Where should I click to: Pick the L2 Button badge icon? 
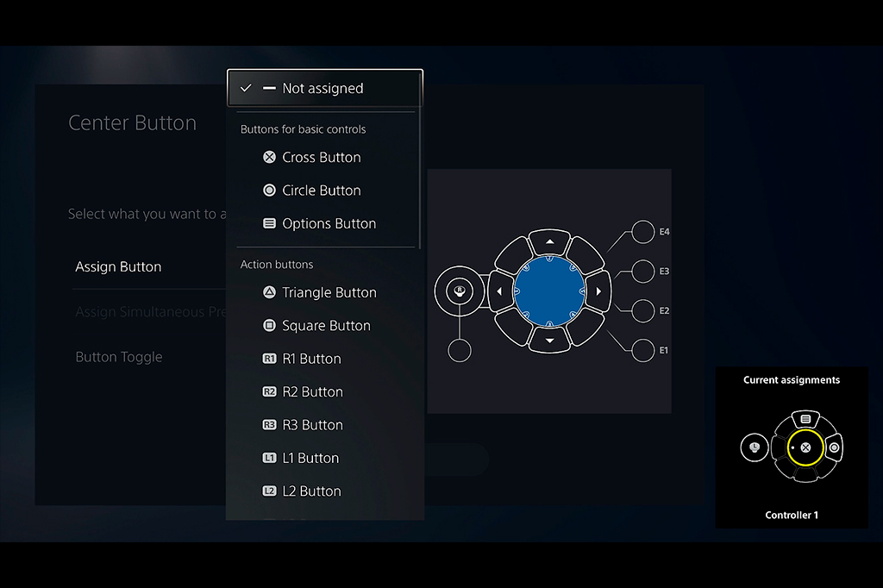[269, 491]
